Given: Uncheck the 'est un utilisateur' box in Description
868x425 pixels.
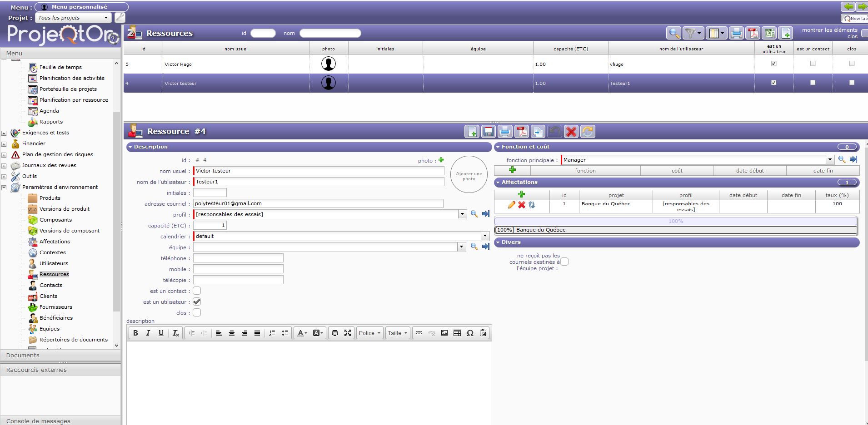Looking at the screenshot, I should (197, 301).
